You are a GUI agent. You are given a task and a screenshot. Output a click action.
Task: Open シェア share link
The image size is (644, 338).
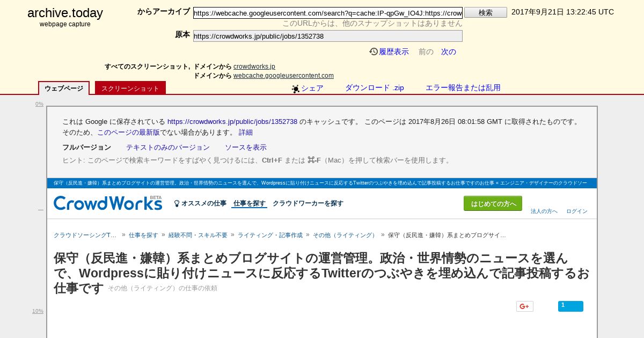point(312,88)
